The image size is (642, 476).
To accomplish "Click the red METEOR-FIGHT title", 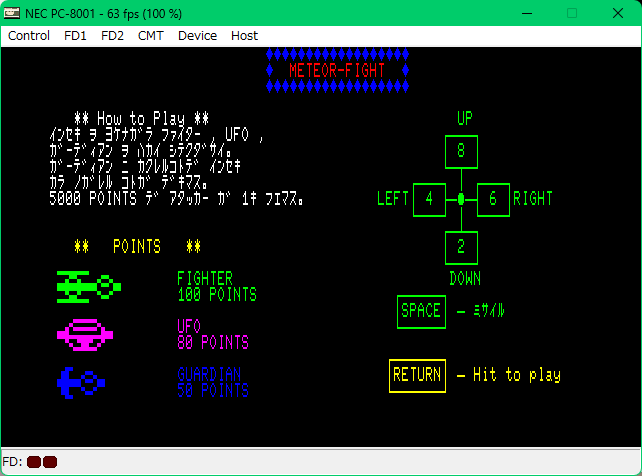I will coord(337,71).
